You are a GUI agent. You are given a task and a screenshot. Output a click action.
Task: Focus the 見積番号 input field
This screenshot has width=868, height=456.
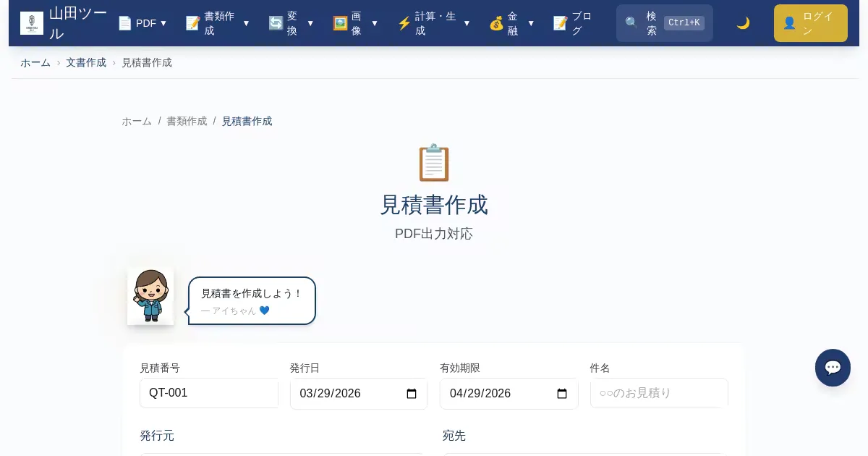(209, 393)
